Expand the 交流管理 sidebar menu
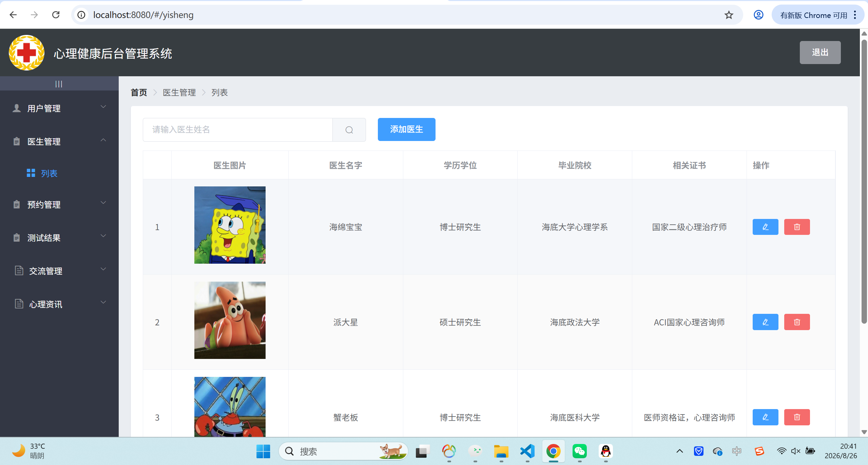Screen dimensions: 868x465 [x=59, y=271]
